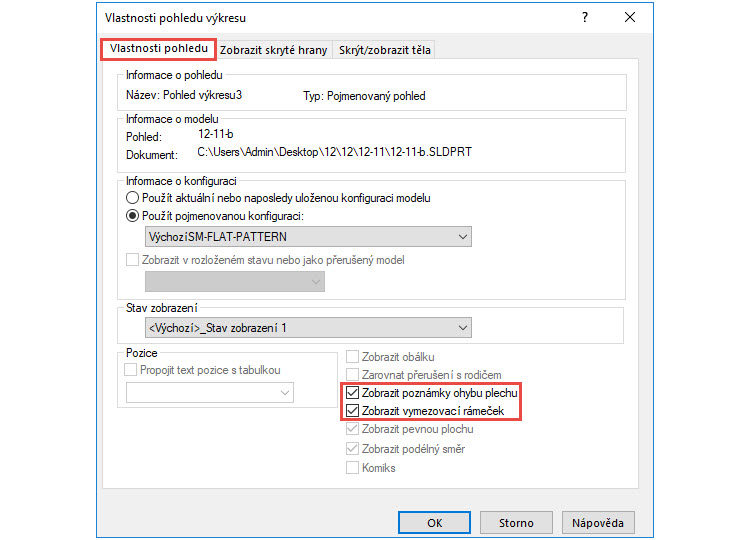Click the Zobrazit podélný směr checkbox
750x540 pixels.
[x=351, y=448]
